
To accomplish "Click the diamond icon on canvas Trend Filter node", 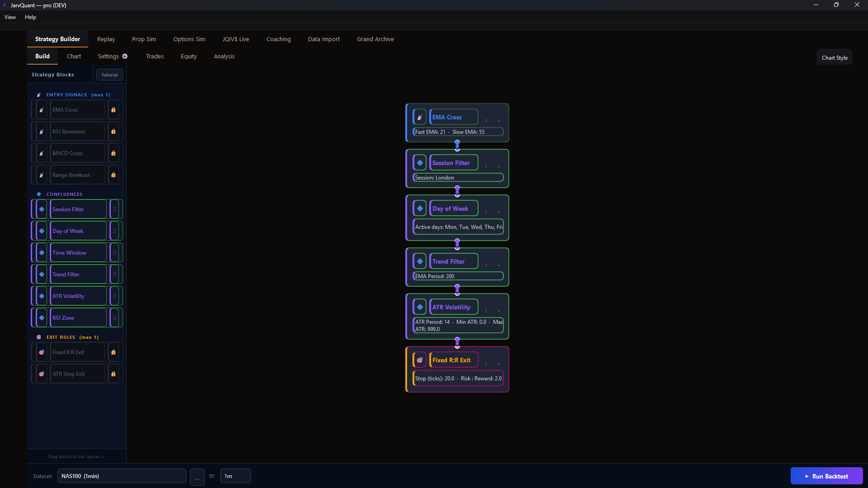I will coord(420,261).
